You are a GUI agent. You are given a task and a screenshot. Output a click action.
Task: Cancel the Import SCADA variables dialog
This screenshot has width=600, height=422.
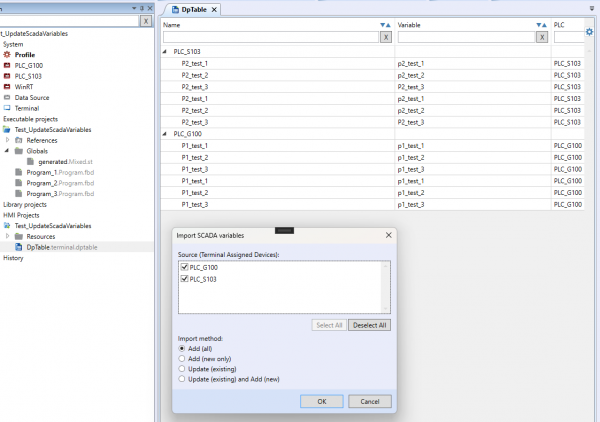pyautogui.click(x=370, y=401)
